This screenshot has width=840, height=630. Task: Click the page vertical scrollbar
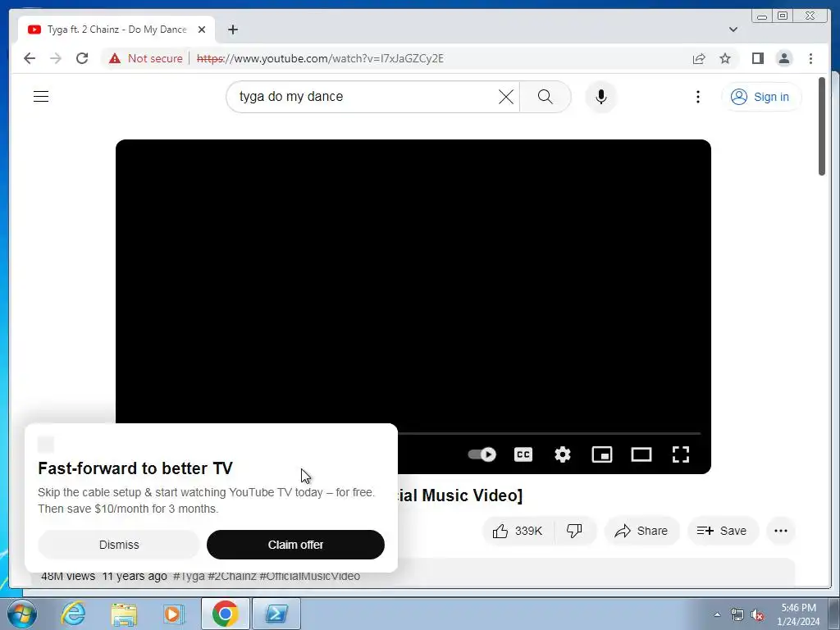tap(822, 126)
